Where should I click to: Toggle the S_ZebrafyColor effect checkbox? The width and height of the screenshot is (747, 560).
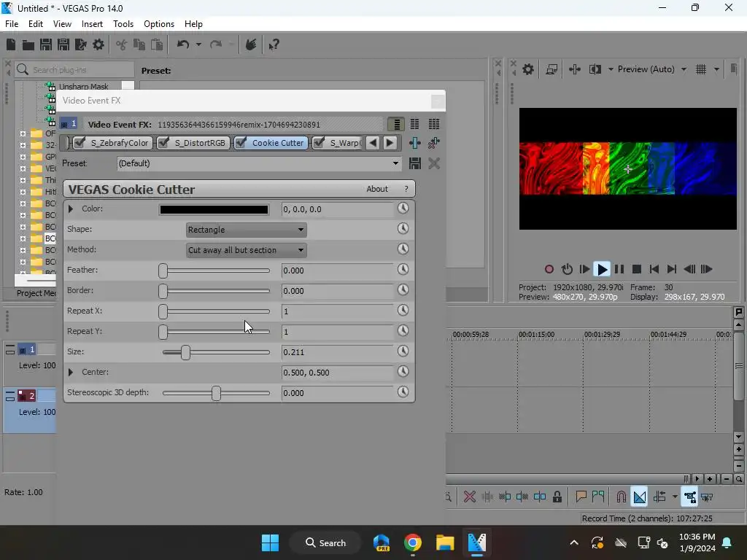80,142
